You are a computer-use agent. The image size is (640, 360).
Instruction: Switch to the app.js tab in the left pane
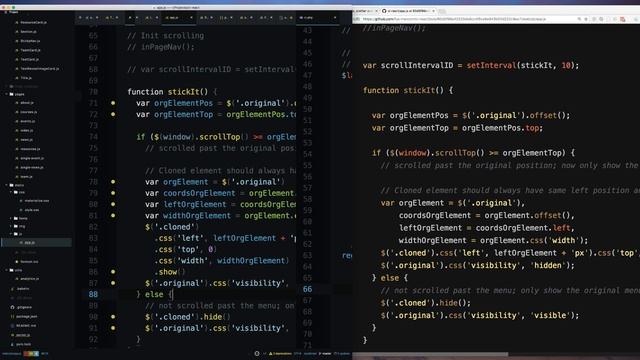click(179, 18)
